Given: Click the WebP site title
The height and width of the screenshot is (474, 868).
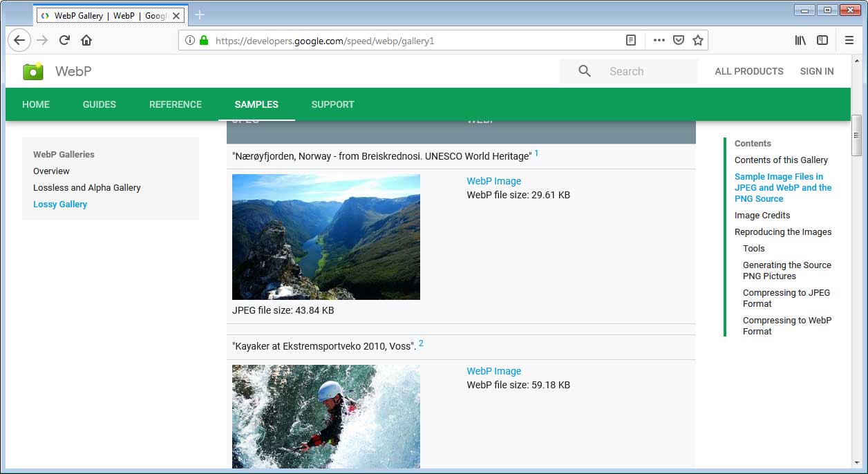Looking at the screenshot, I should click(x=73, y=71).
